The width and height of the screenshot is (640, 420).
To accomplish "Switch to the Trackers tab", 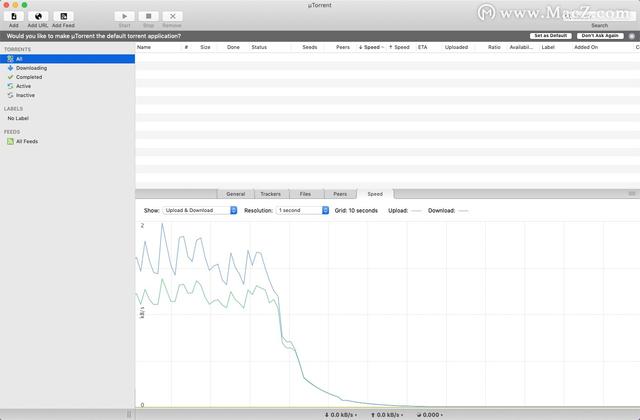I will point(271,194).
